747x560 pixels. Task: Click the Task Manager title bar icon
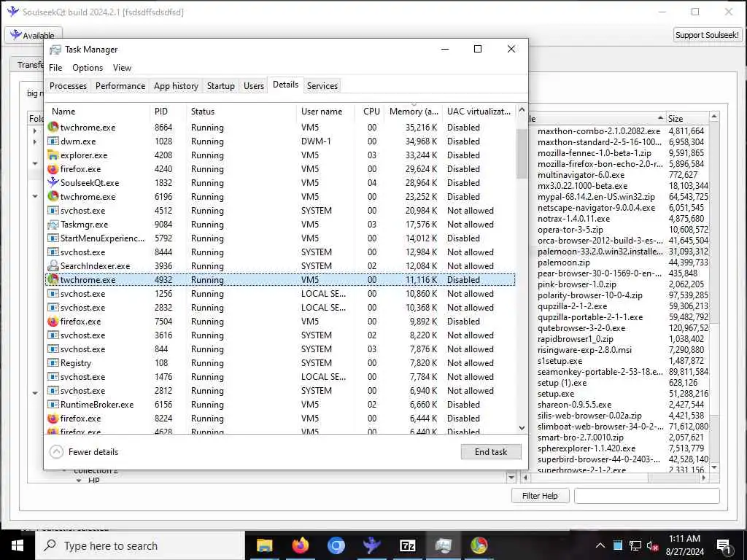[55, 50]
